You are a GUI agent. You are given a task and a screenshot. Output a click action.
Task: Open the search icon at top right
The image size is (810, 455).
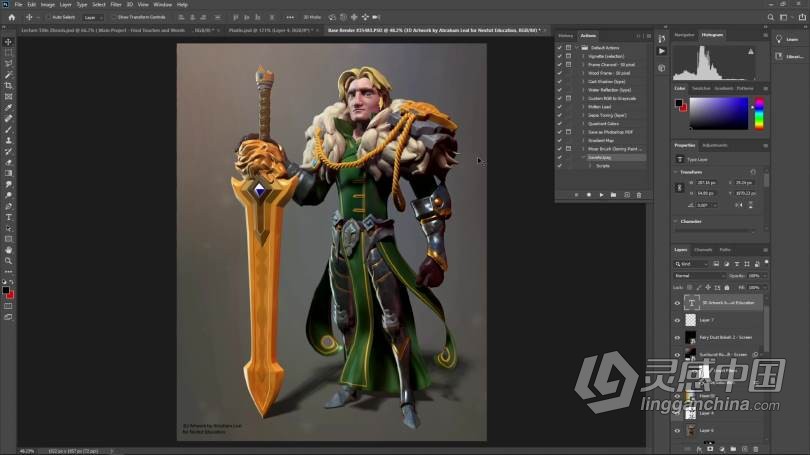(770, 17)
